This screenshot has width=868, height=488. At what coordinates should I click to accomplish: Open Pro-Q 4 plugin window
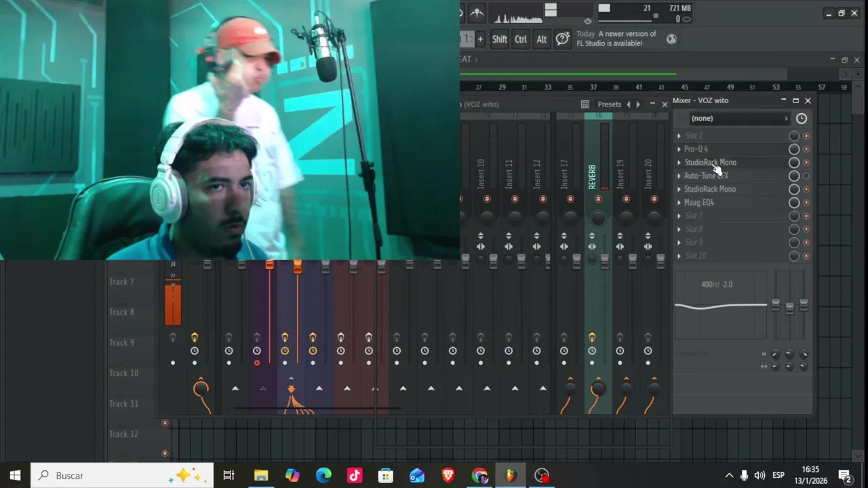tap(696, 149)
